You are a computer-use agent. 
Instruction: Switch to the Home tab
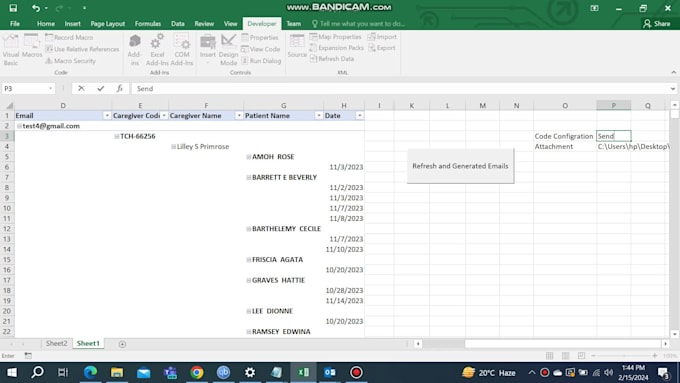[46, 23]
